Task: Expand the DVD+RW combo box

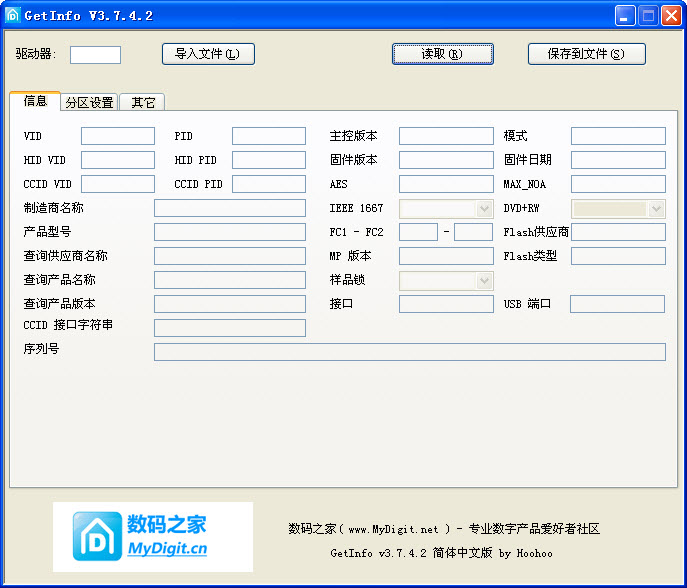Action: (x=656, y=208)
